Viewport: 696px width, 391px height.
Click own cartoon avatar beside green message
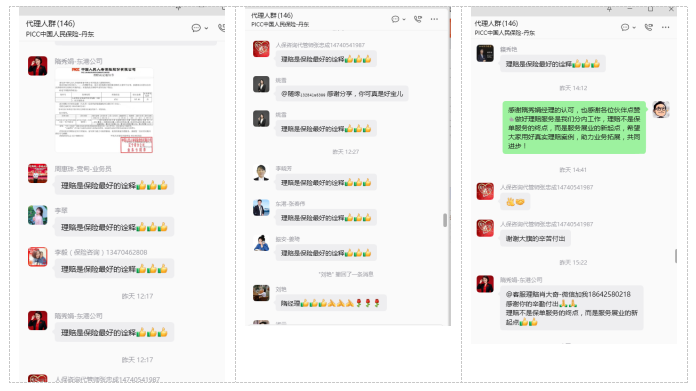[661, 109]
